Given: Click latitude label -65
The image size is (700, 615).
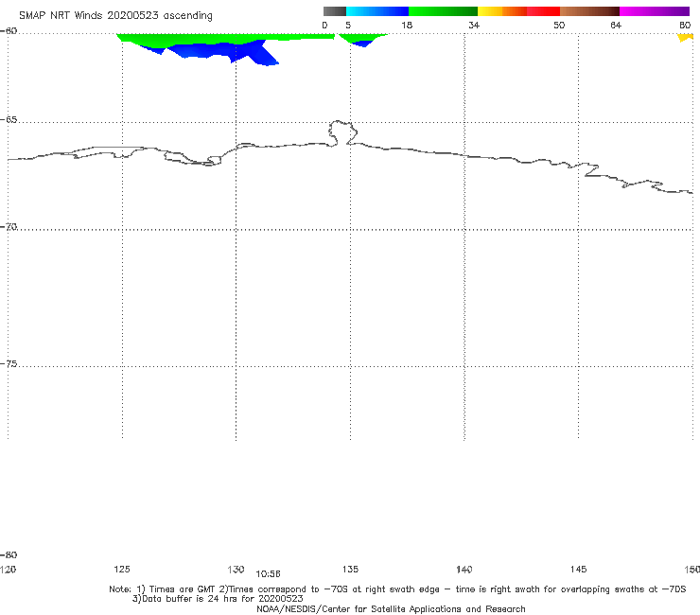Looking at the screenshot, I should [x=9, y=120].
